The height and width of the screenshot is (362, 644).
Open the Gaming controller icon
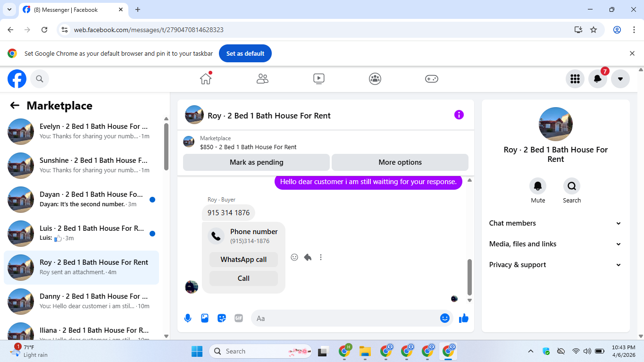432,79
